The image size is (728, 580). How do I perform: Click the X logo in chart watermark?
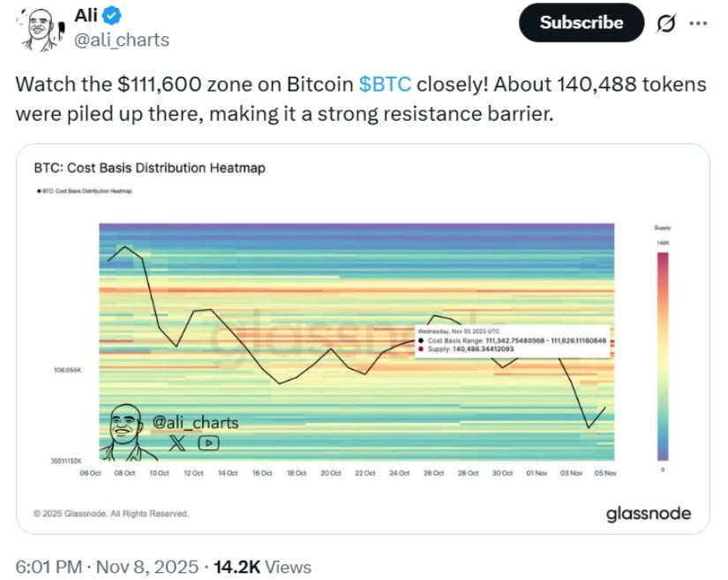[176, 443]
